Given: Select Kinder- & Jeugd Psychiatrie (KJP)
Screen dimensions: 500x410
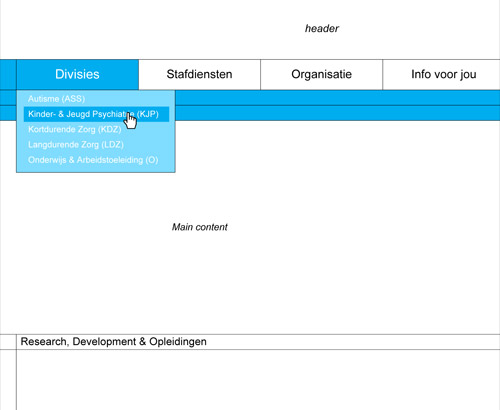Looking at the screenshot, I should click(96, 114).
